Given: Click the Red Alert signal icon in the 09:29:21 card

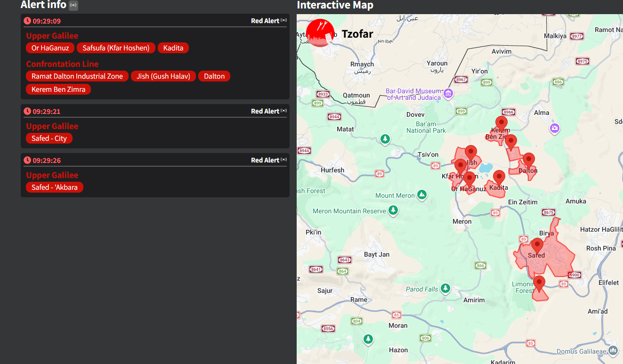Looking at the screenshot, I should pos(283,111).
